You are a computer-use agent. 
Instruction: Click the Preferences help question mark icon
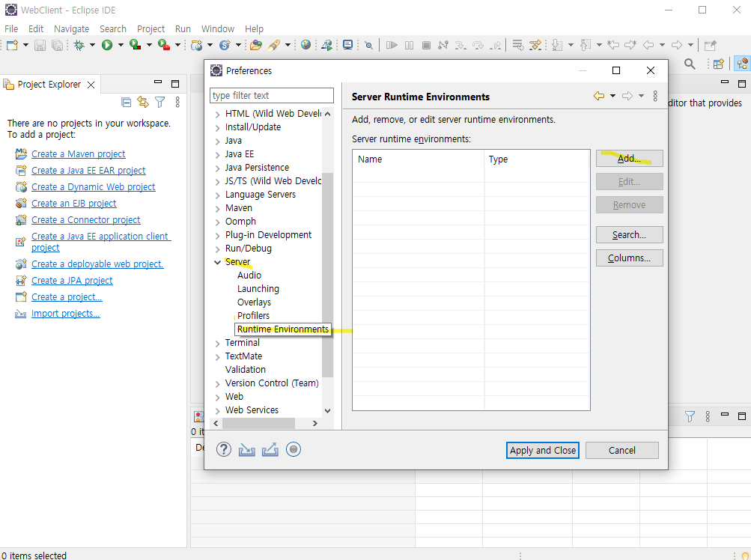224,449
